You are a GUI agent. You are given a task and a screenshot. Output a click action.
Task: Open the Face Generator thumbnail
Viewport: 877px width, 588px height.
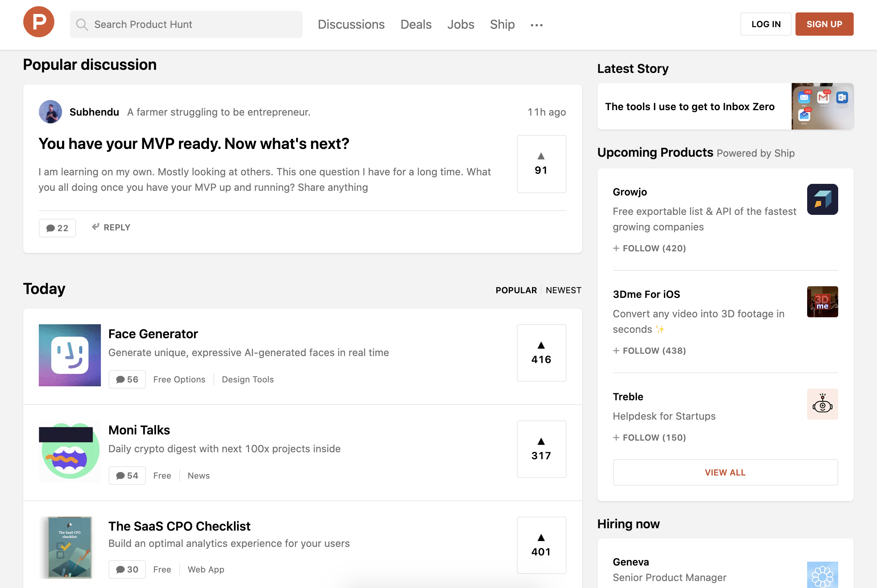[x=70, y=355]
